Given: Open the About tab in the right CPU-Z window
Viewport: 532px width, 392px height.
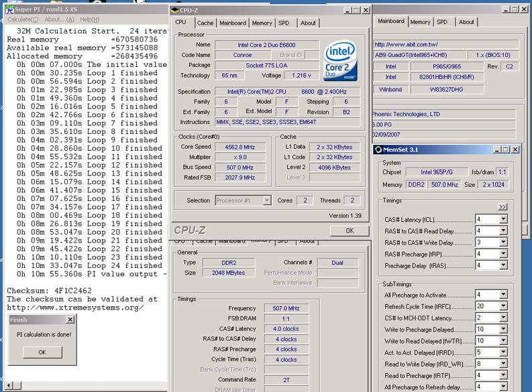Looking at the screenshot, I should point(466,22).
